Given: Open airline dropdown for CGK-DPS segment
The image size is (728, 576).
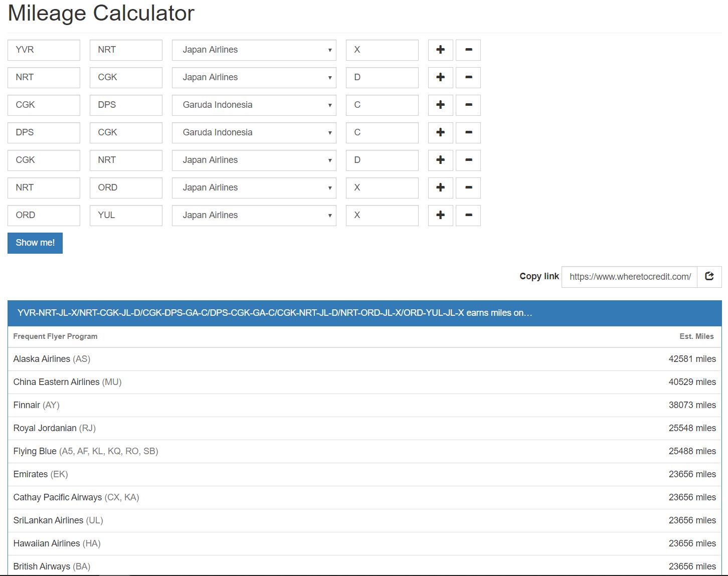Looking at the screenshot, I should pos(254,105).
